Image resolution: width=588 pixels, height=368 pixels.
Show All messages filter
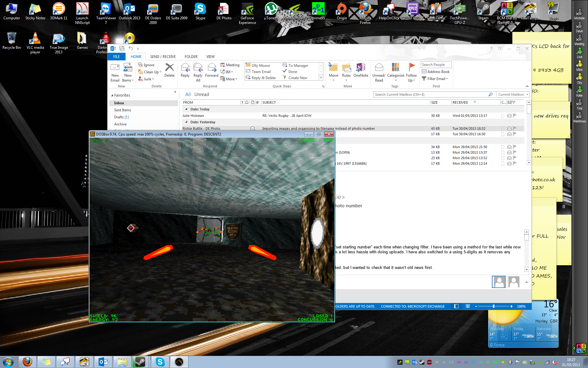click(188, 94)
